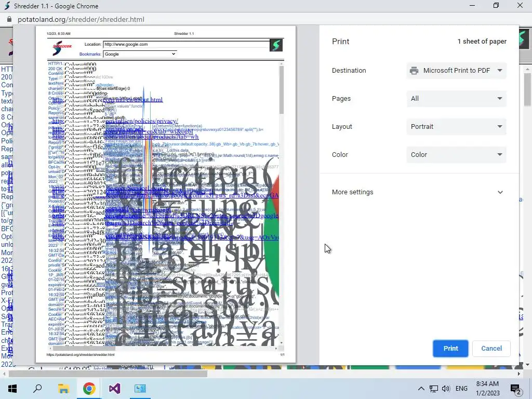Click the ENG language indicator
This screenshot has height=399, width=532.
click(x=461, y=389)
